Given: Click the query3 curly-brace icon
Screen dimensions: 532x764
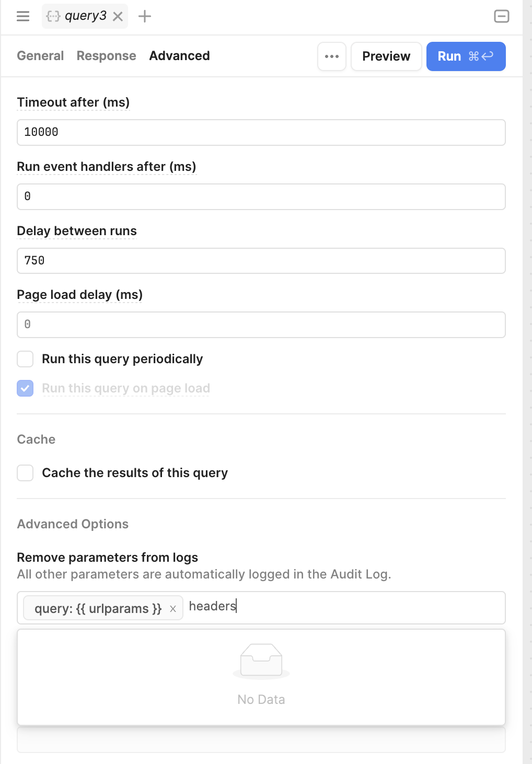Looking at the screenshot, I should [53, 16].
